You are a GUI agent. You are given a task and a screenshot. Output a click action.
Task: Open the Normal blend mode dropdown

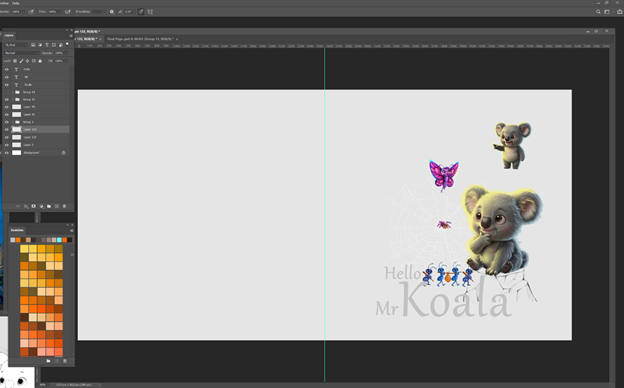pos(22,53)
